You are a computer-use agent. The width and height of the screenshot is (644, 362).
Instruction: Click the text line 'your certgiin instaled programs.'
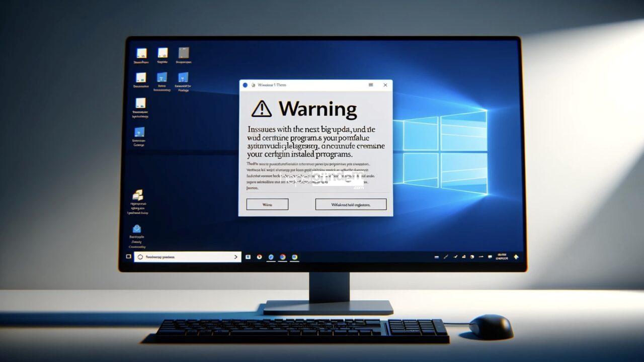click(x=299, y=155)
